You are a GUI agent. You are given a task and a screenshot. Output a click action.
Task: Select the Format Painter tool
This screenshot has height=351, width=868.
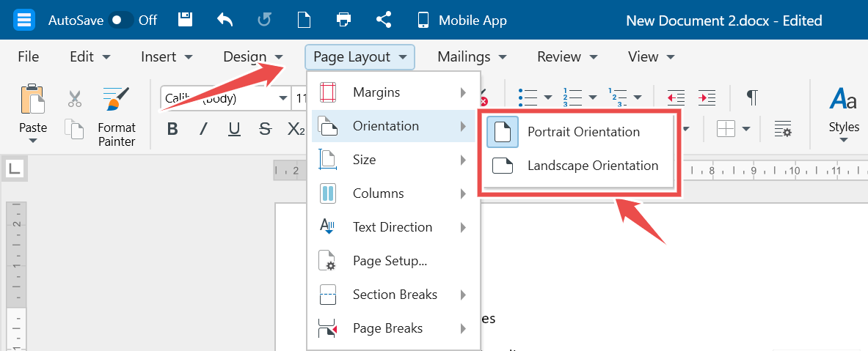tap(116, 116)
